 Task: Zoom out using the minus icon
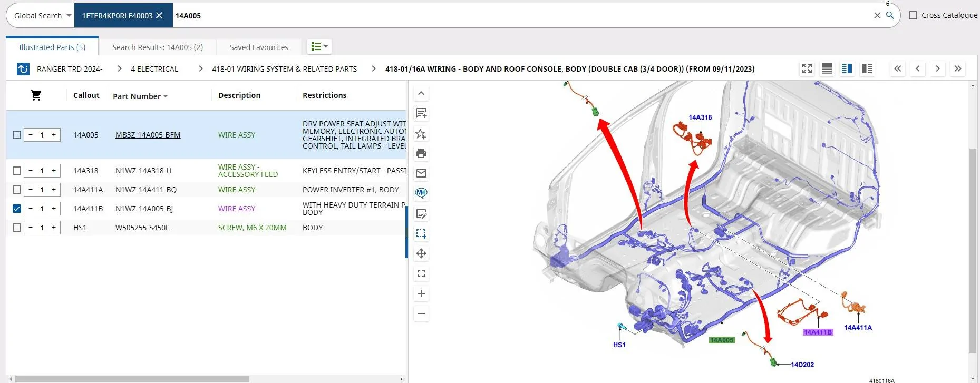click(x=421, y=313)
